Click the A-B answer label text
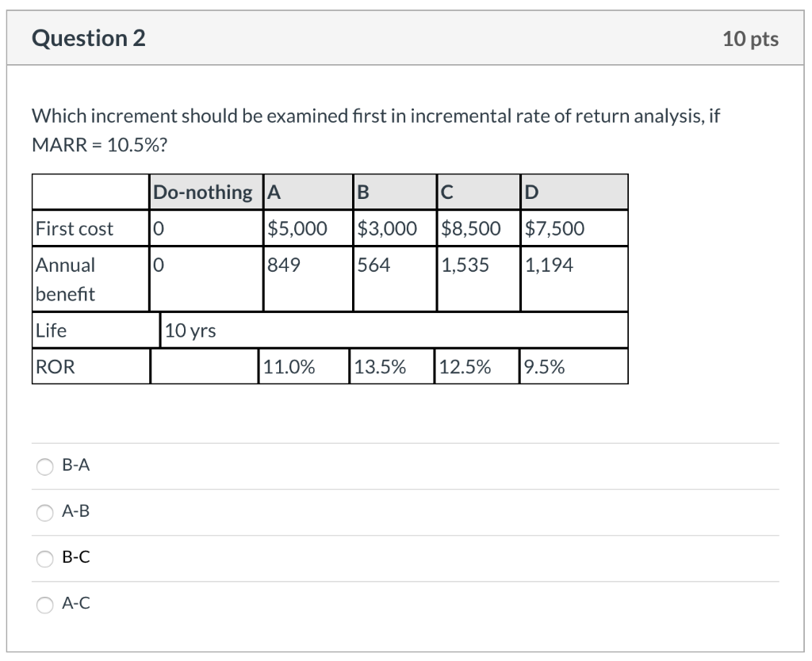812x661 pixels. coord(75,511)
